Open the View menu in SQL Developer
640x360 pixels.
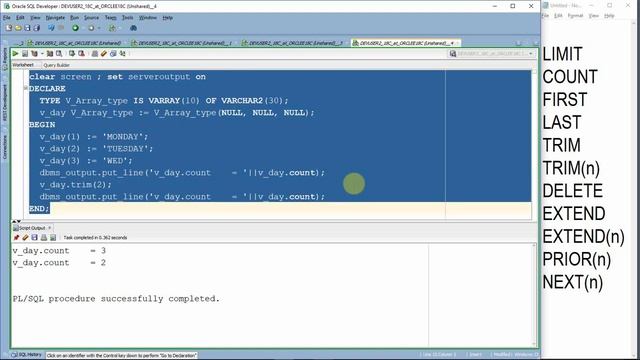click(x=35, y=18)
